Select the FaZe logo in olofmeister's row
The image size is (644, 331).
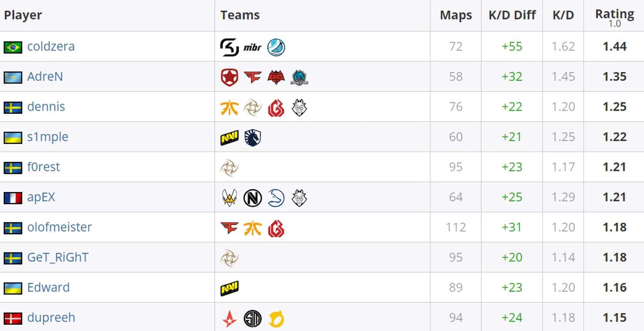(229, 228)
